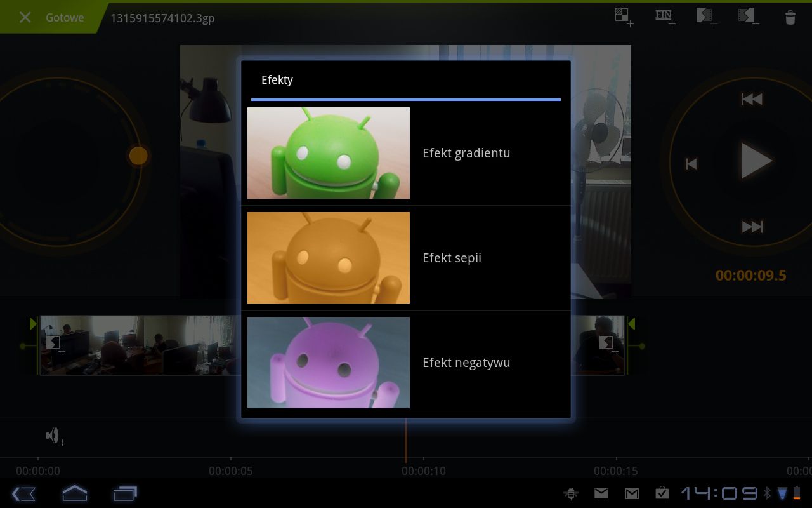Click the add audio track speaker icon
This screenshot has width=812, height=508.
(55, 436)
